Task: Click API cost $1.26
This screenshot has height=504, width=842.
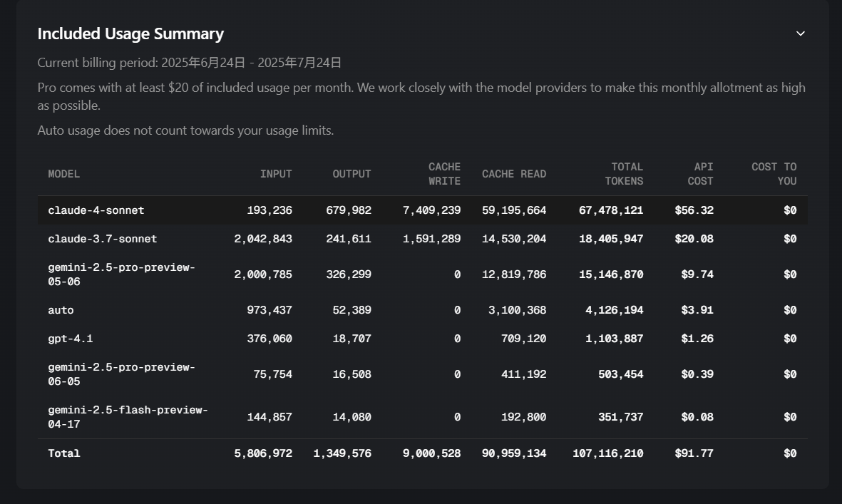Action: [x=697, y=339]
